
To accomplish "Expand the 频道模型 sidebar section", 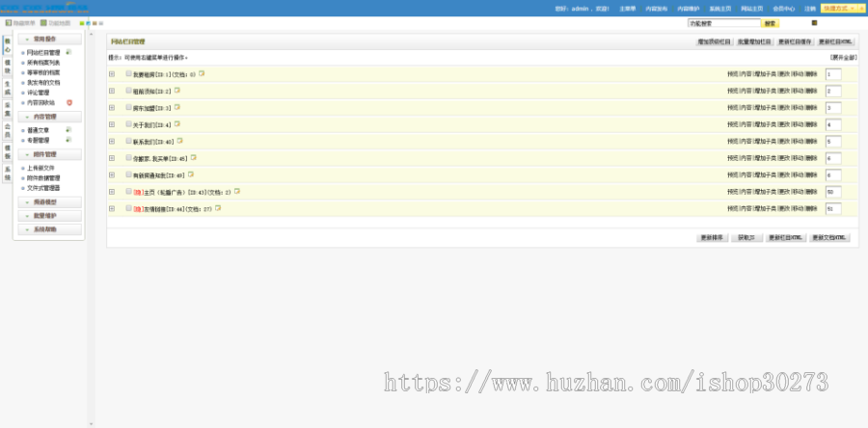I will (50, 202).
